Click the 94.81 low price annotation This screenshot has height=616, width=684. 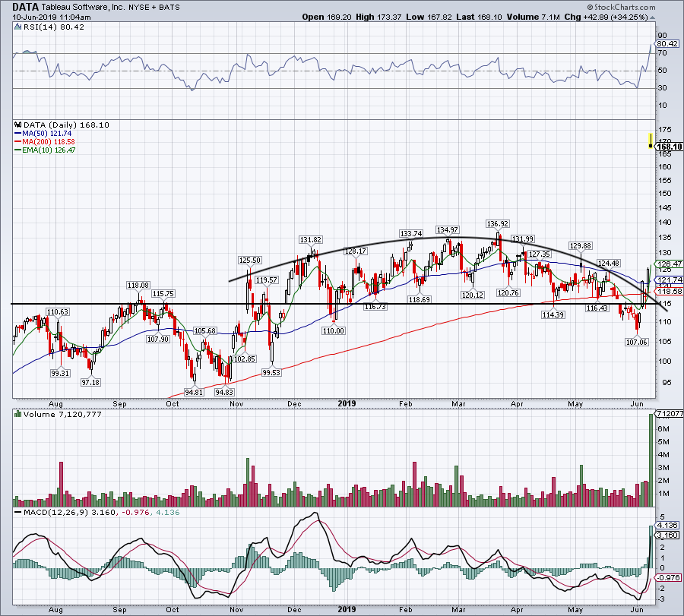pyautogui.click(x=194, y=392)
